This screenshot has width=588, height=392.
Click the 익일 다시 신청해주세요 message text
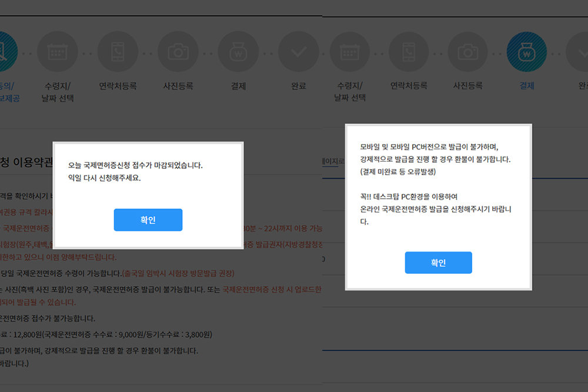coord(105,177)
